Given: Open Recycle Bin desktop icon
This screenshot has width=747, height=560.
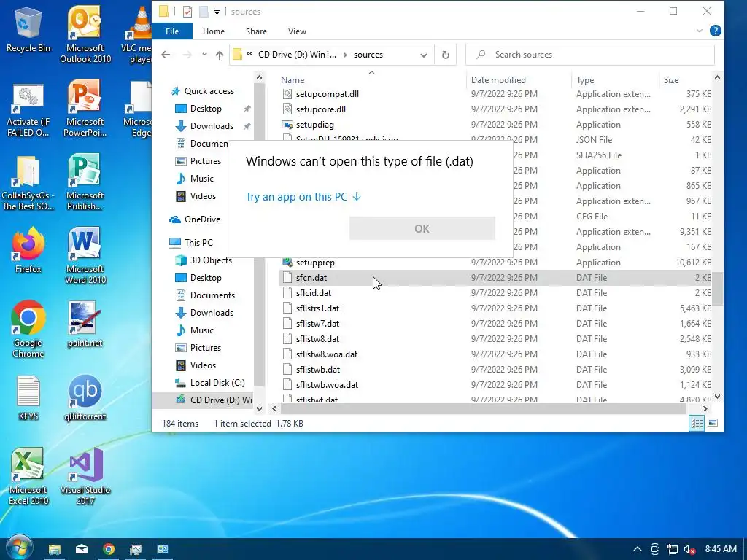Looking at the screenshot, I should click(28, 29).
